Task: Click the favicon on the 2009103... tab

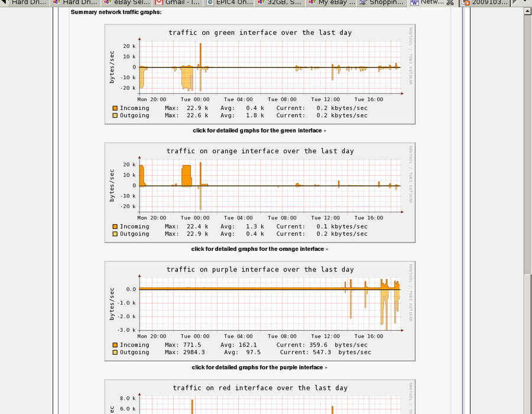Action: 467,3
